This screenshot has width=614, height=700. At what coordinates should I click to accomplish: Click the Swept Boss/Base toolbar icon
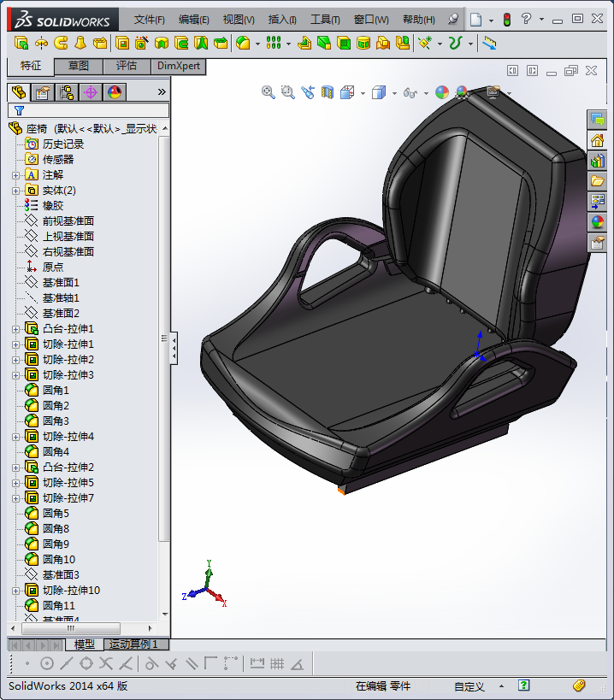[61, 44]
